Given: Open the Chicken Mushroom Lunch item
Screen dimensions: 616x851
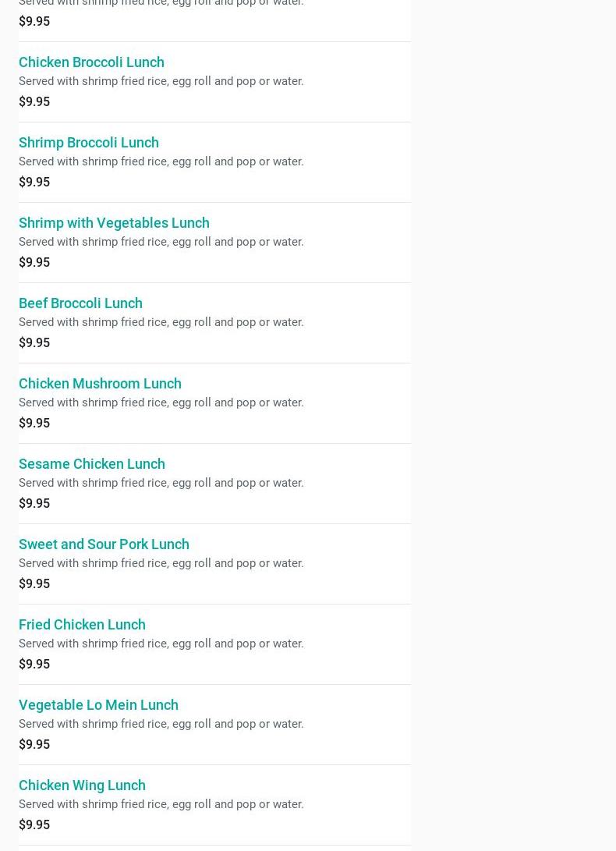Looking at the screenshot, I should pyautogui.click(x=100, y=384).
